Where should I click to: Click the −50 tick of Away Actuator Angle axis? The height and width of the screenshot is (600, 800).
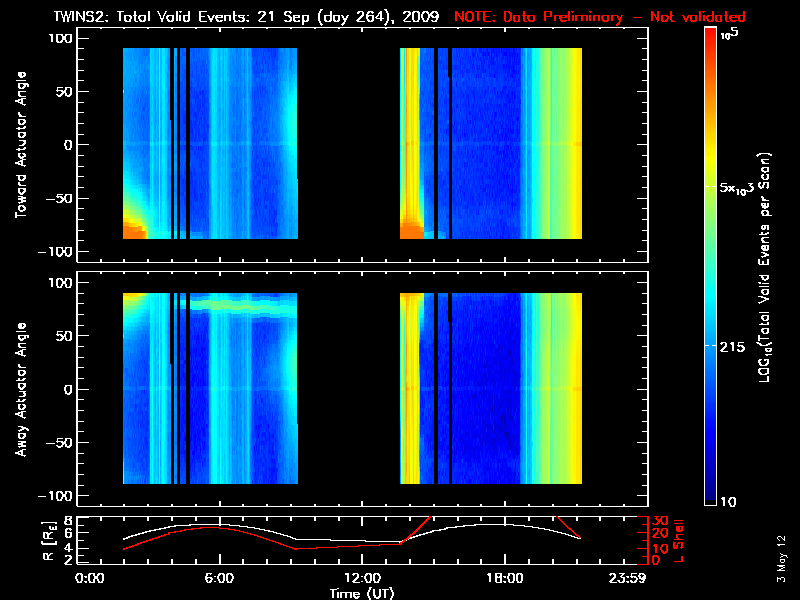[59, 443]
